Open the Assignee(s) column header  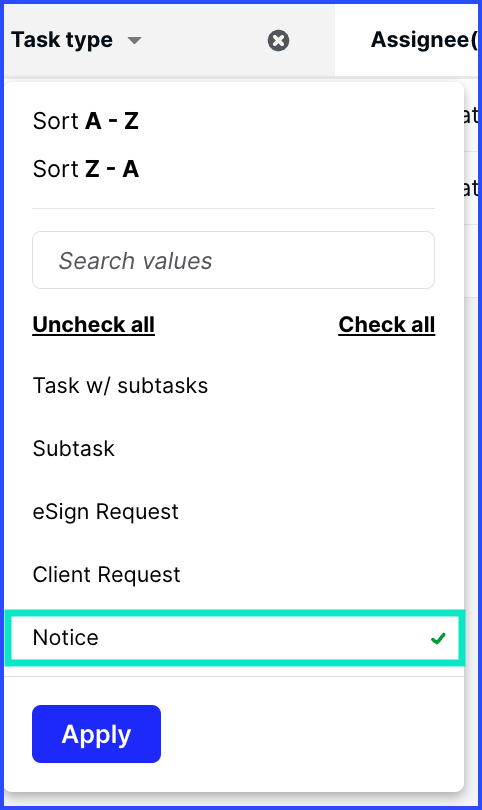pos(424,40)
